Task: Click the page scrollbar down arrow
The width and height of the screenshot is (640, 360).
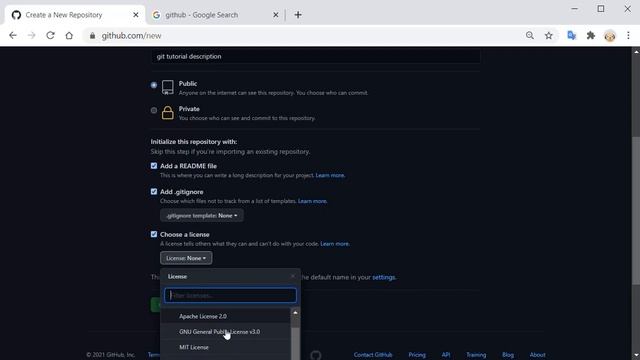Action: click(x=636, y=356)
